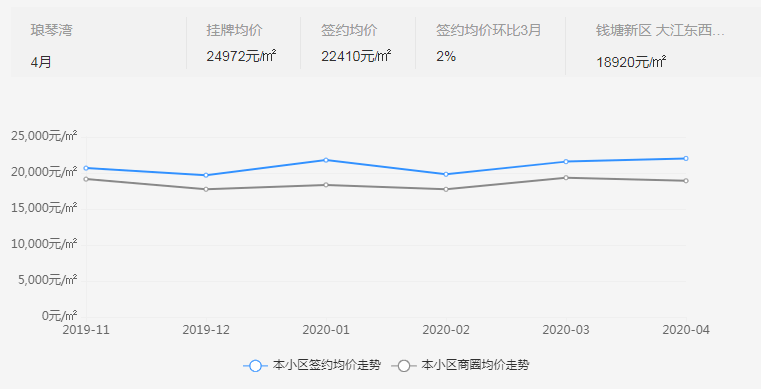Click the blue legend circle marker
Viewport: 761px width, 389px height.
[255, 366]
